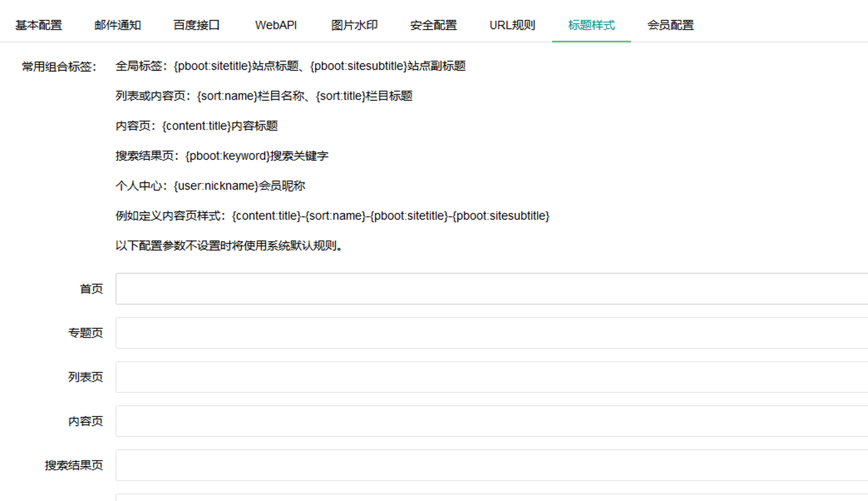This screenshot has height=501, width=868.
Task: Click the {user:nickname} member nickname line
Action: coord(210,186)
